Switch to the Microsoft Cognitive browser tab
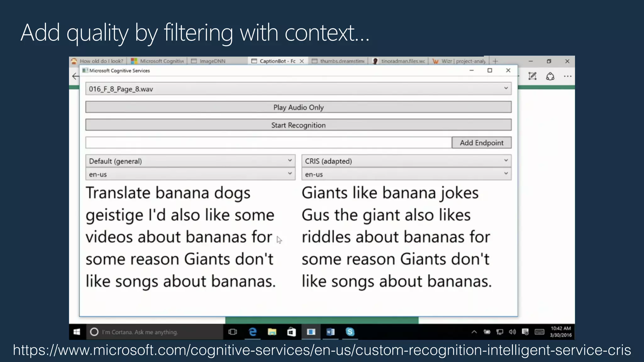Screen dimensions: 644x362 pos(158,61)
